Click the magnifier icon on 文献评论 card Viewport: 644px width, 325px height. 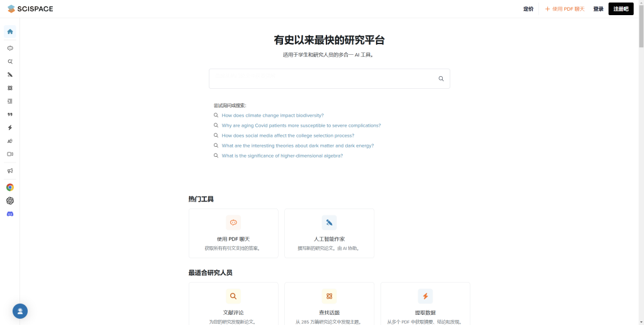233,296
